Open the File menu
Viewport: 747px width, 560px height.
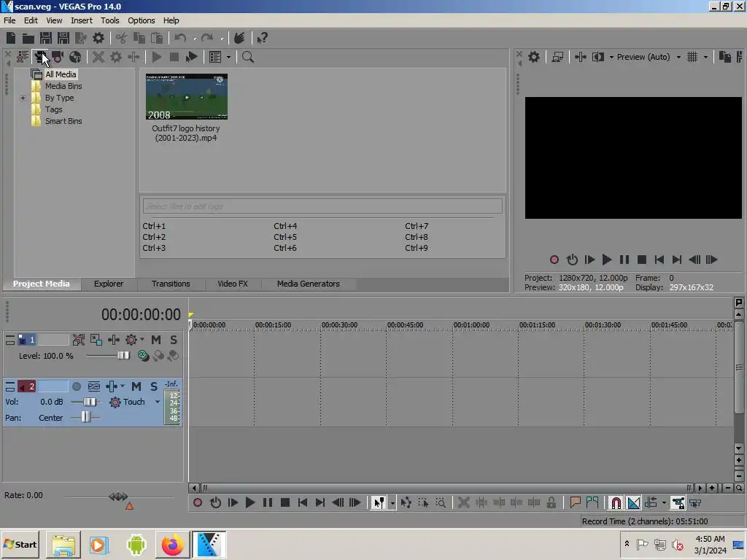[9, 20]
